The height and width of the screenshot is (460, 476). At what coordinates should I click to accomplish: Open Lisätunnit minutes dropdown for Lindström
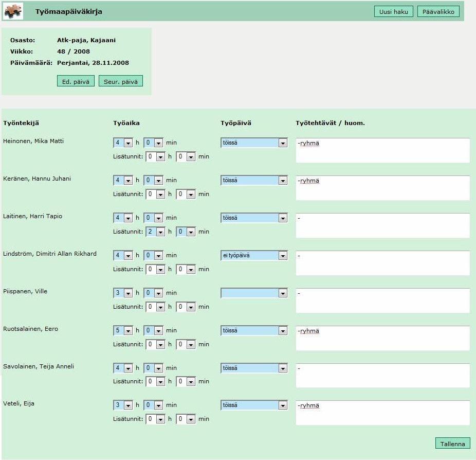tap(186, 269)
